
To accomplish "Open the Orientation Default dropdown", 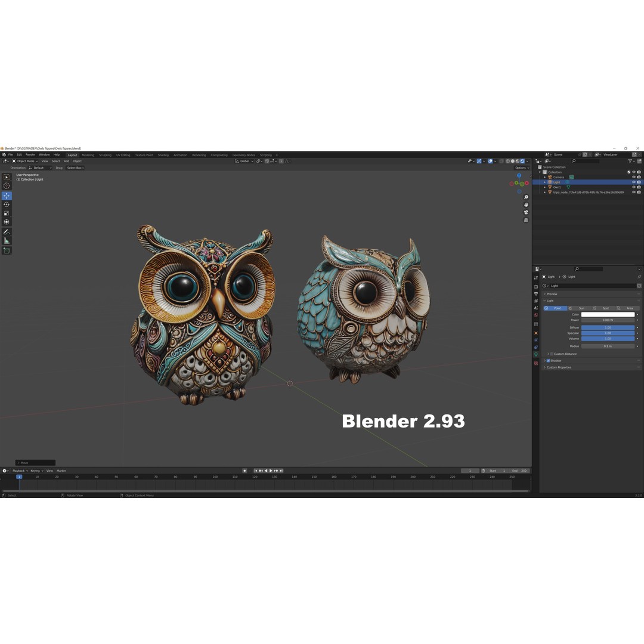I will tap(41, 168).
